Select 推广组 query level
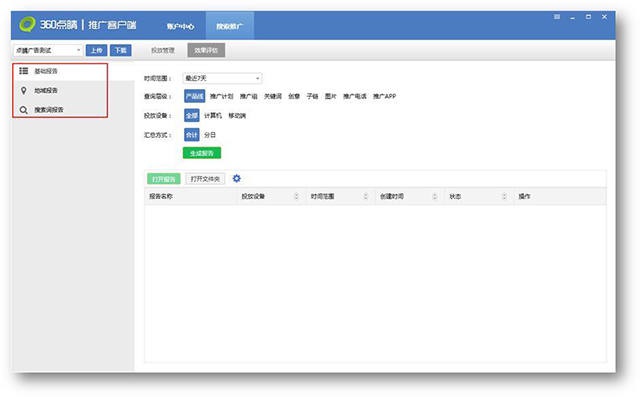This screenshot has width=640, height=397. click(249, 96)
